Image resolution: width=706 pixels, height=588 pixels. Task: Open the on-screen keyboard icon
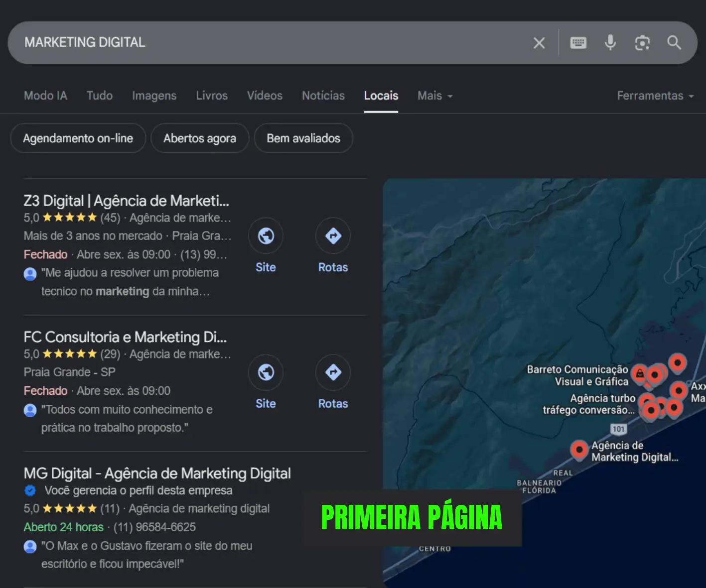click(578, 43)
